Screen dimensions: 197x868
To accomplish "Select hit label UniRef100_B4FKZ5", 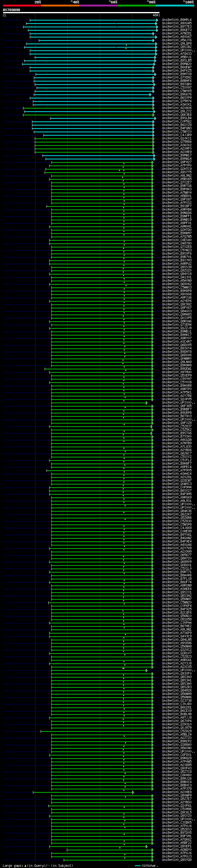I will [x=177, y=71].
